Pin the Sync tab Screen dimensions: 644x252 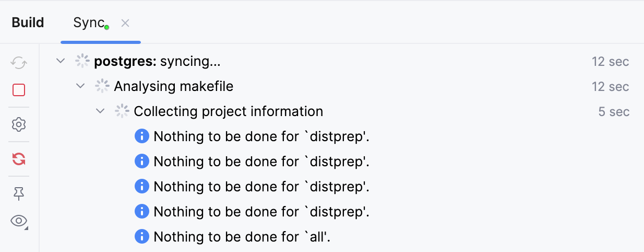coord(19,194)
